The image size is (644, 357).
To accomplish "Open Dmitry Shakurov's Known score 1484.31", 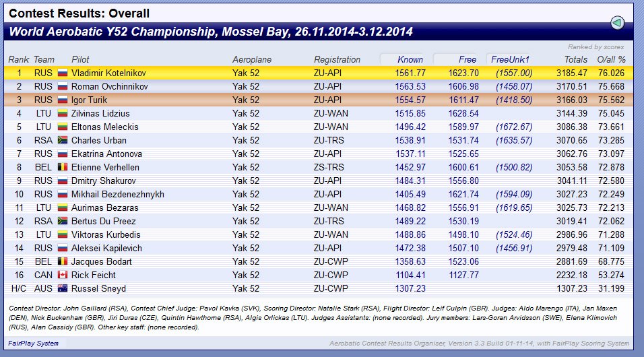I will click(410, 181).
